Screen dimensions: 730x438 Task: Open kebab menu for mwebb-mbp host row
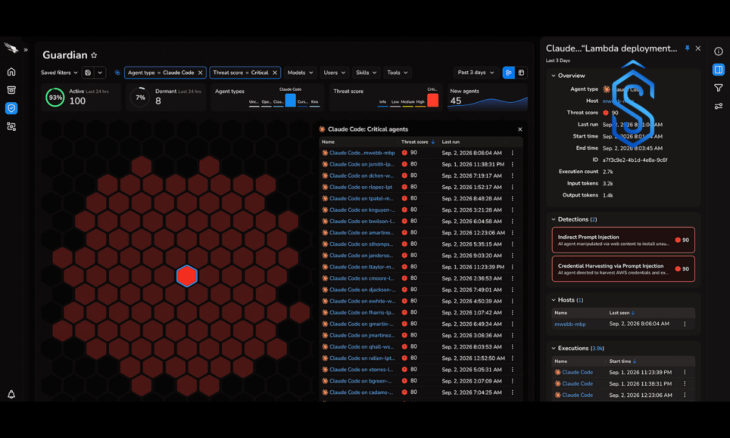tap(684, 324)
